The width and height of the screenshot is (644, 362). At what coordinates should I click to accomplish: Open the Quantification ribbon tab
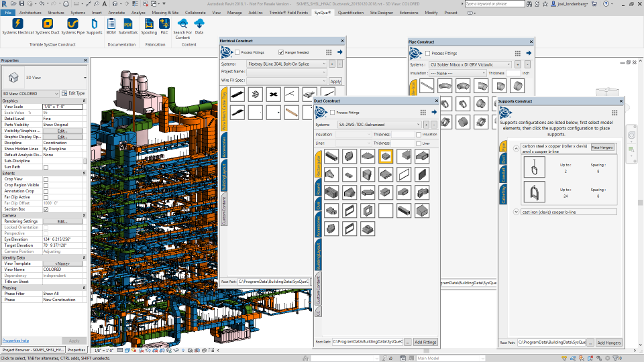pyautogui.click(x=350, y=13)
